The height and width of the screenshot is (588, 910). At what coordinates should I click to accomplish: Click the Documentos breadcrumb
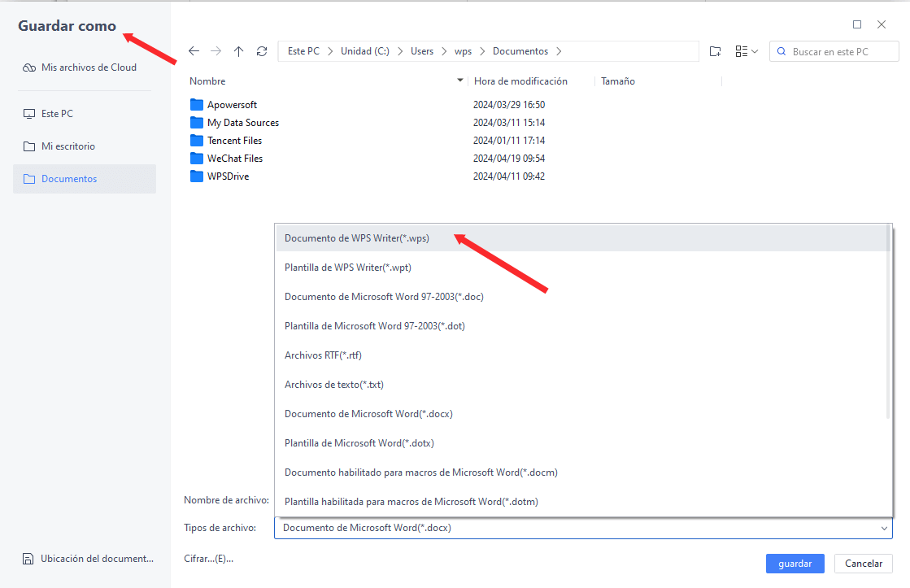tap(520, 51)
